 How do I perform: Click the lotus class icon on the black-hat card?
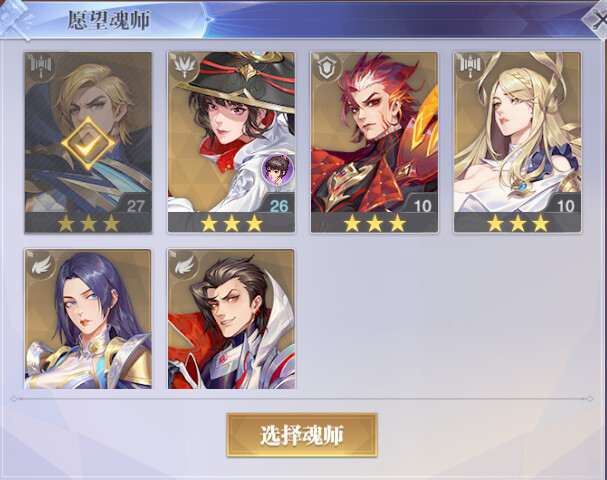[x=184, y=66]
